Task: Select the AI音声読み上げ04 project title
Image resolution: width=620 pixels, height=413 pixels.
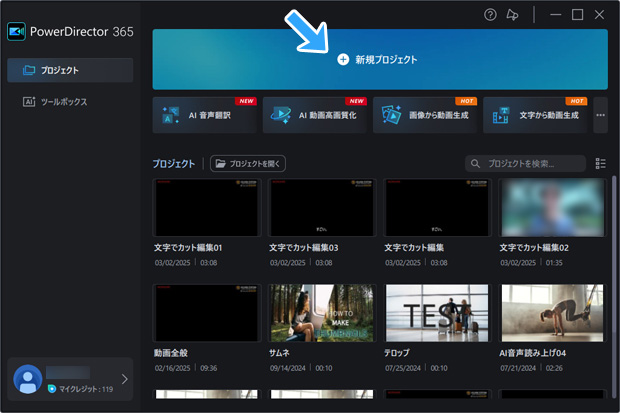Action: point(533,353)
